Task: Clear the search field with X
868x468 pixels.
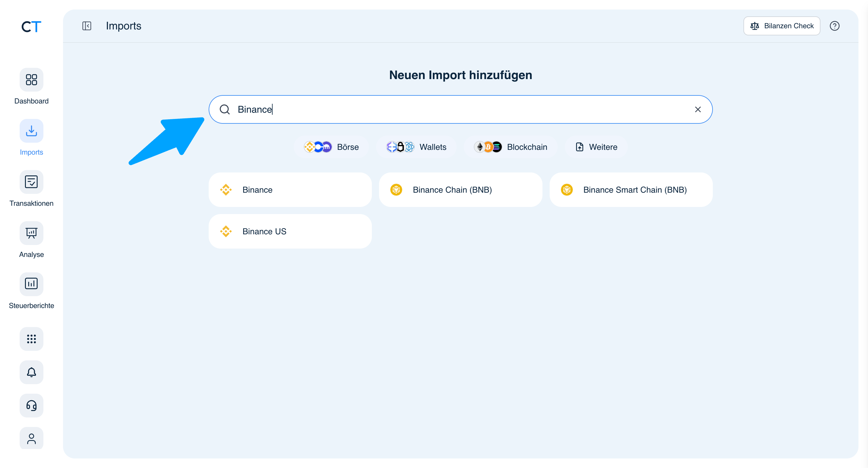Action: (698, 109)
